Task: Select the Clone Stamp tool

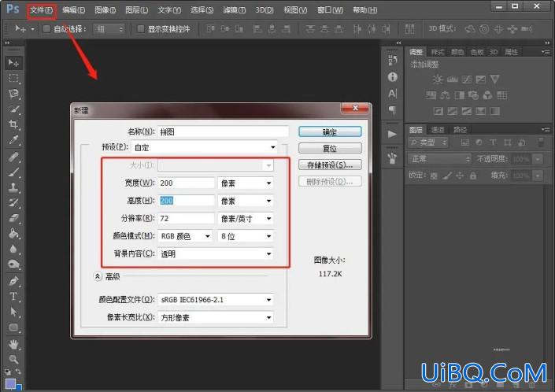Action: pyautogui.click(x=13, y=187)
